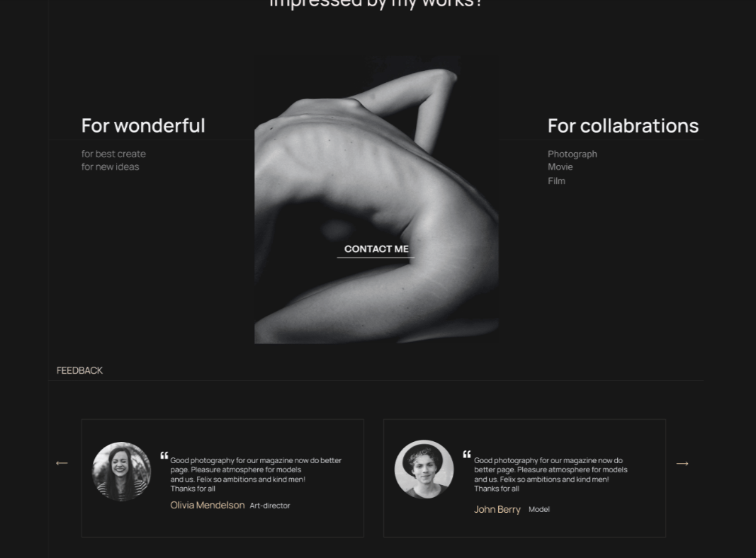This screenshot has height=558, width=756.
Task: Click the 'for best create' text line
Action: click(113, 154)
